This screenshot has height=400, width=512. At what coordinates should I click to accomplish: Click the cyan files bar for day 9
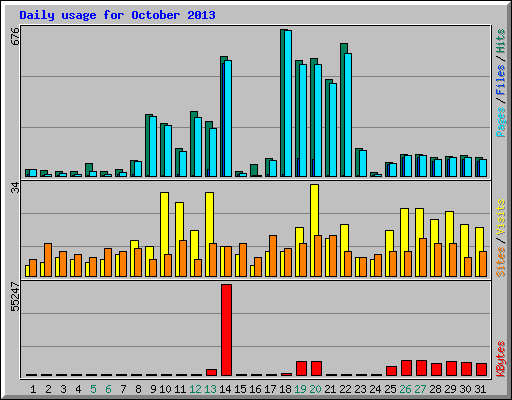(153, 146)
